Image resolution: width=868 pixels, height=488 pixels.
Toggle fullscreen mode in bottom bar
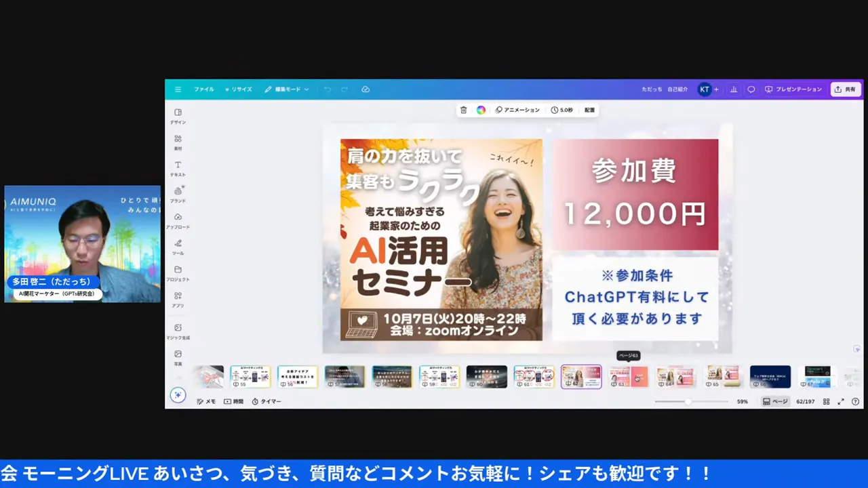tap(841, 401)
